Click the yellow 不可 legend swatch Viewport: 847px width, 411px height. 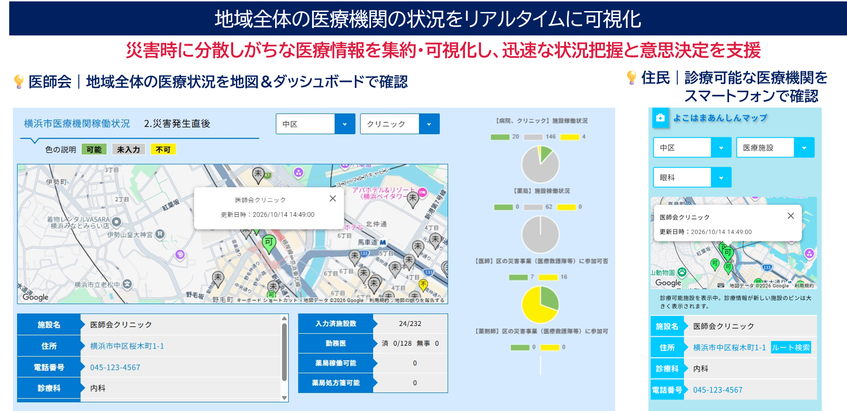tap(163, 150)
